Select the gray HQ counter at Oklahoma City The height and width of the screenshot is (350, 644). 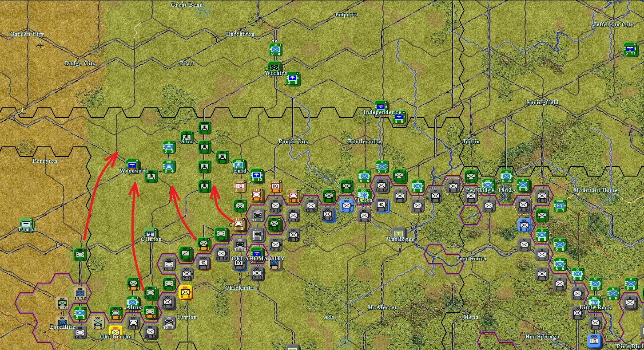click(x=239, y=263)
